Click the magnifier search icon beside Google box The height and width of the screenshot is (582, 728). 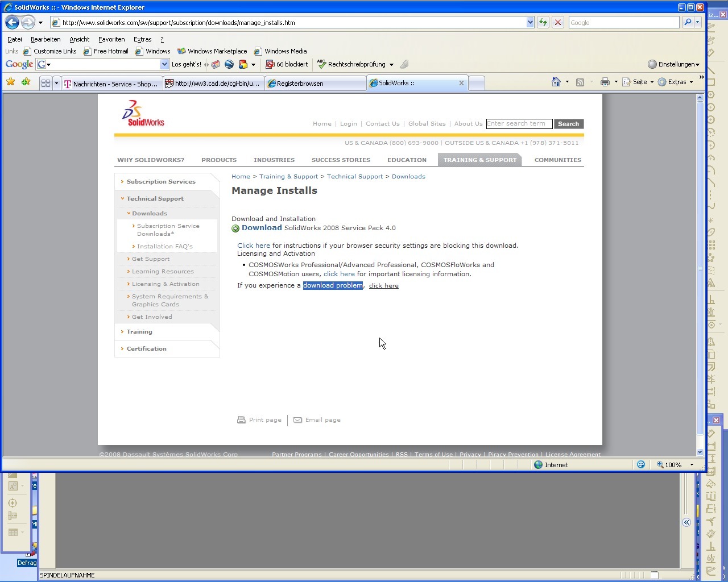pyautogui.click(x=687, y=23)
